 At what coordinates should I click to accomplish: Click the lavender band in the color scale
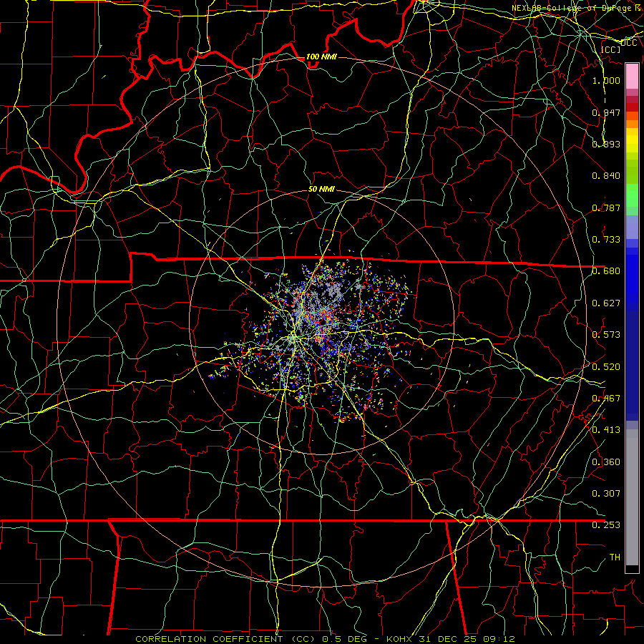pos(632,228)
